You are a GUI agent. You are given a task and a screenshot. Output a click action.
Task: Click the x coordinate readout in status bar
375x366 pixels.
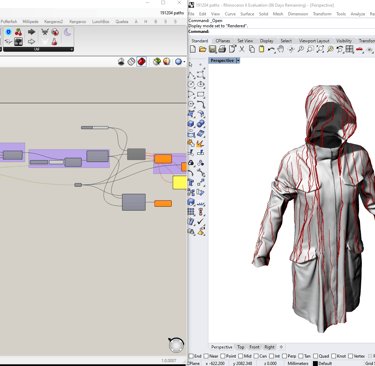[x=215, y=363]
